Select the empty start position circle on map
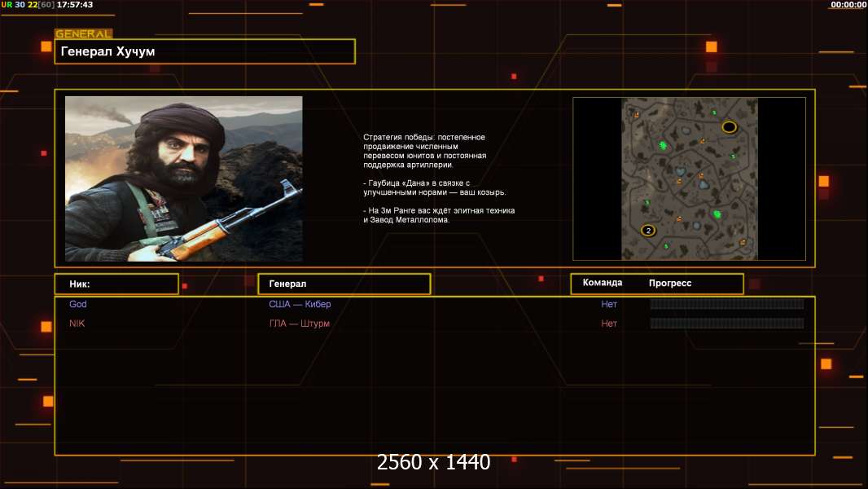 729,127
